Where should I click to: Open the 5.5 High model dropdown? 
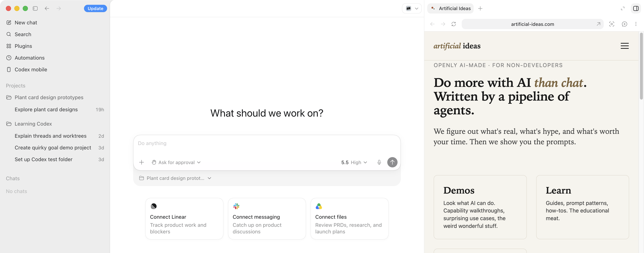[x=354, y=162]
